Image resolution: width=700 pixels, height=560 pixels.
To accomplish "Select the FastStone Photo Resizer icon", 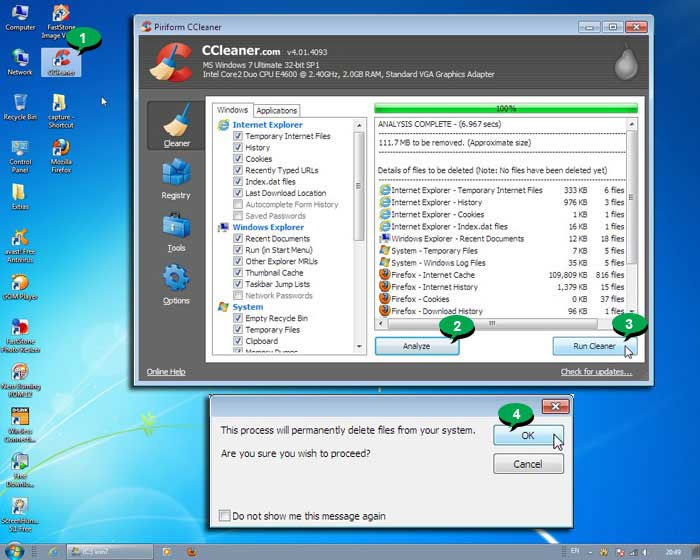I will pos(20,336).
